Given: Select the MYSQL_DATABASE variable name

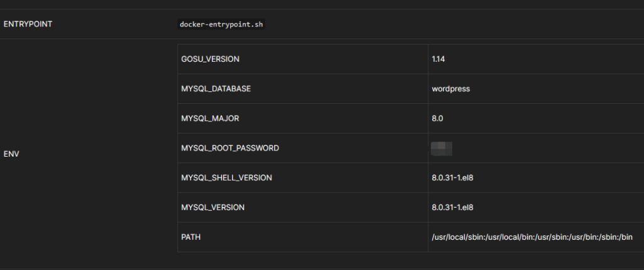Looking at the screenshot, I should (216, 89).
